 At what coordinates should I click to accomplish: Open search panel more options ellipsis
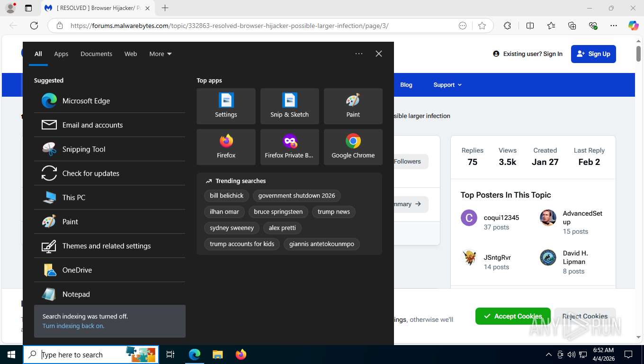(359, 54)
